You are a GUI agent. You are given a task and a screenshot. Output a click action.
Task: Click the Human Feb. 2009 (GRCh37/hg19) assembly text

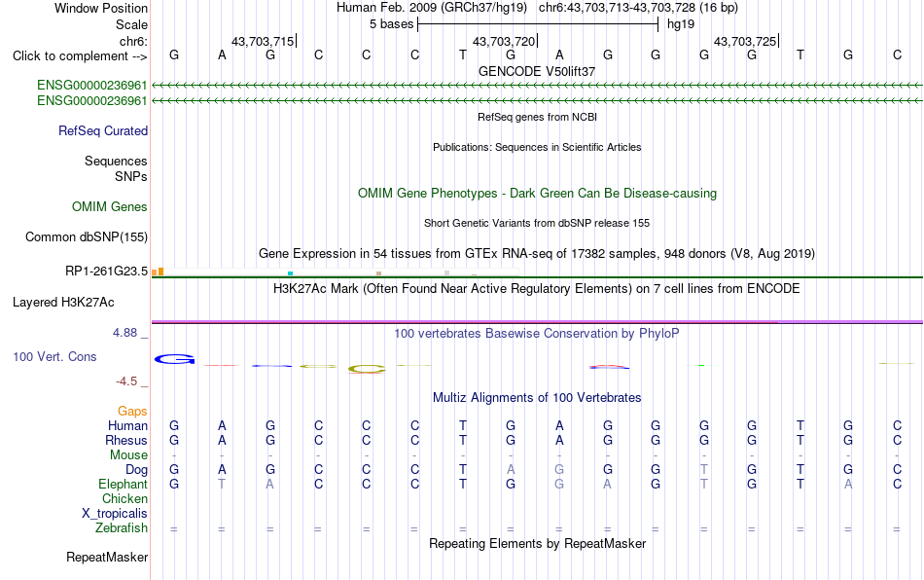pyautogui.click(x=431, y=8)
